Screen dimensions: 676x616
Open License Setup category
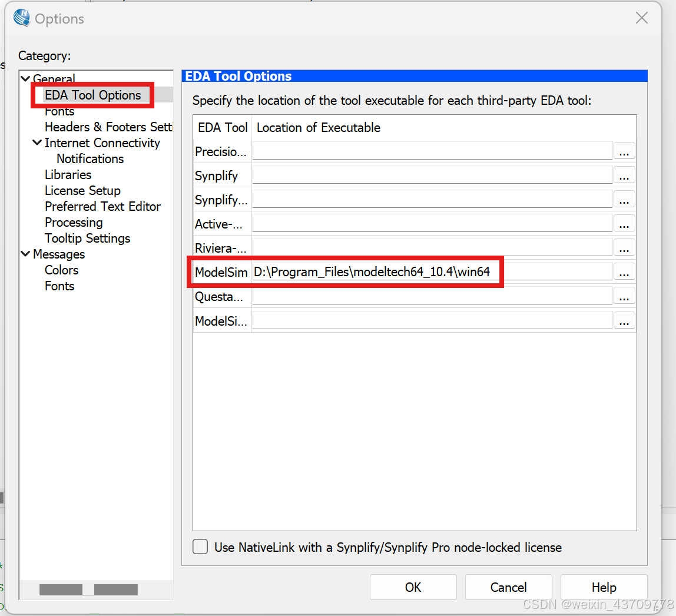[x=83, y=191]
